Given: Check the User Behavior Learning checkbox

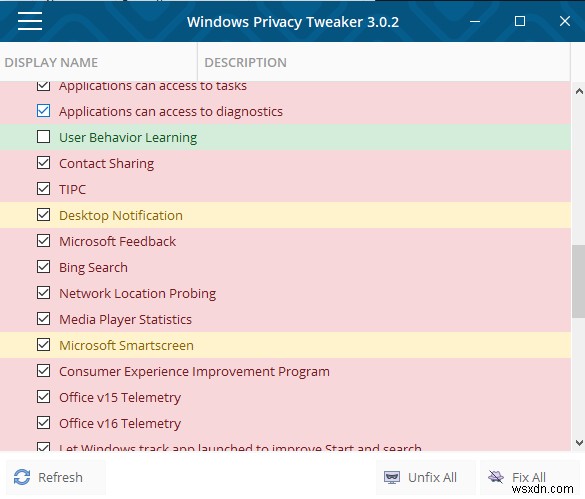Looking at the screenshot, I should [x=43, y=137].
